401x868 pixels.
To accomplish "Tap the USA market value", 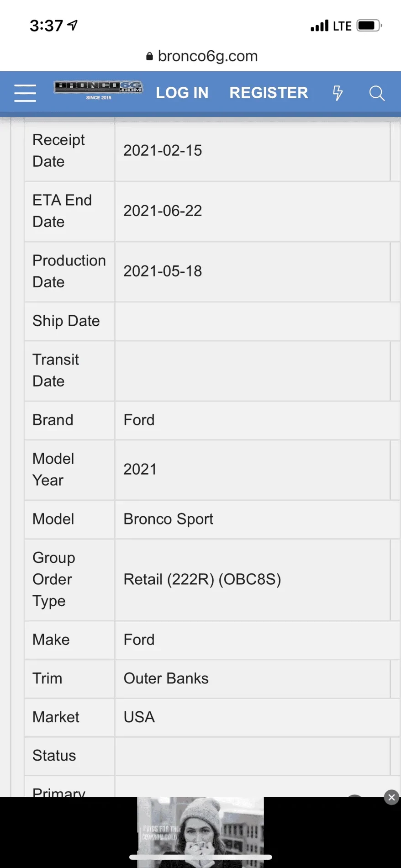I will point(139,717).
